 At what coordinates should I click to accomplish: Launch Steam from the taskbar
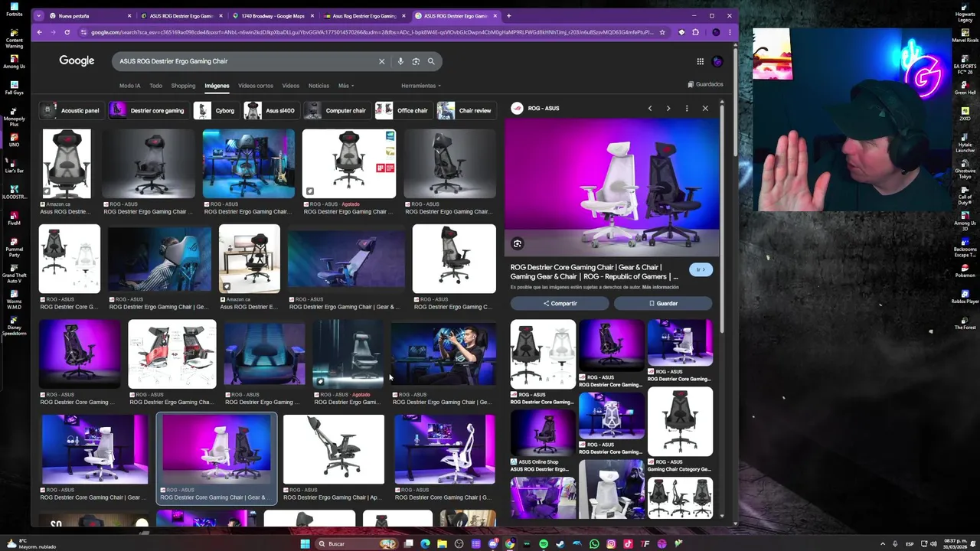coord(560,544)
